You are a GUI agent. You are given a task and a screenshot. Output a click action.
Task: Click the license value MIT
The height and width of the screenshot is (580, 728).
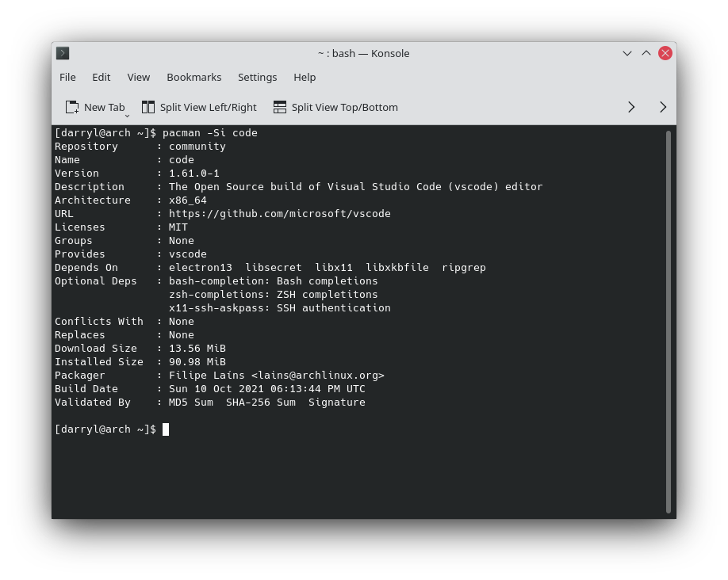178,227
